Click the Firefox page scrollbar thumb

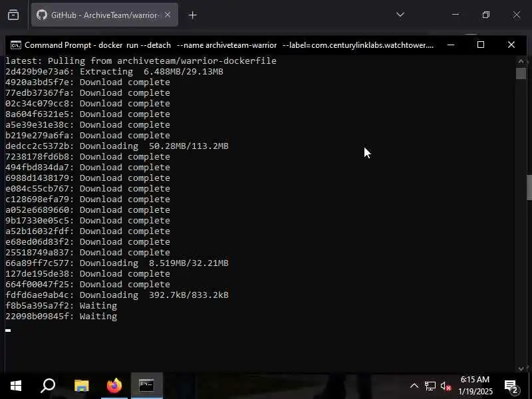529,188
